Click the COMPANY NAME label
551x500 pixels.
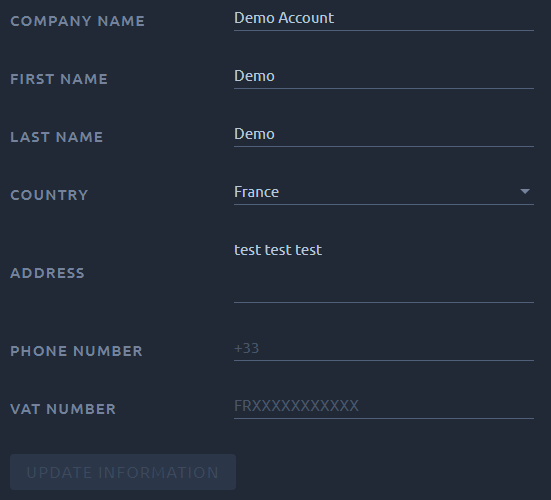[78, 21]
